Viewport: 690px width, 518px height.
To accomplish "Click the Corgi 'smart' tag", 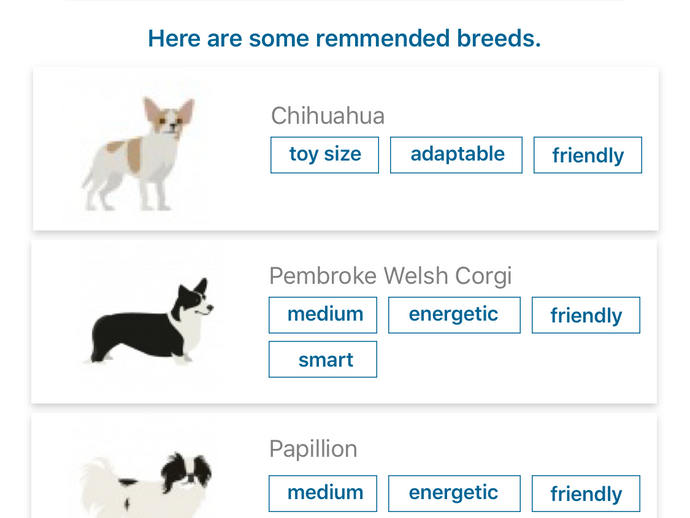I will (323, 360).
